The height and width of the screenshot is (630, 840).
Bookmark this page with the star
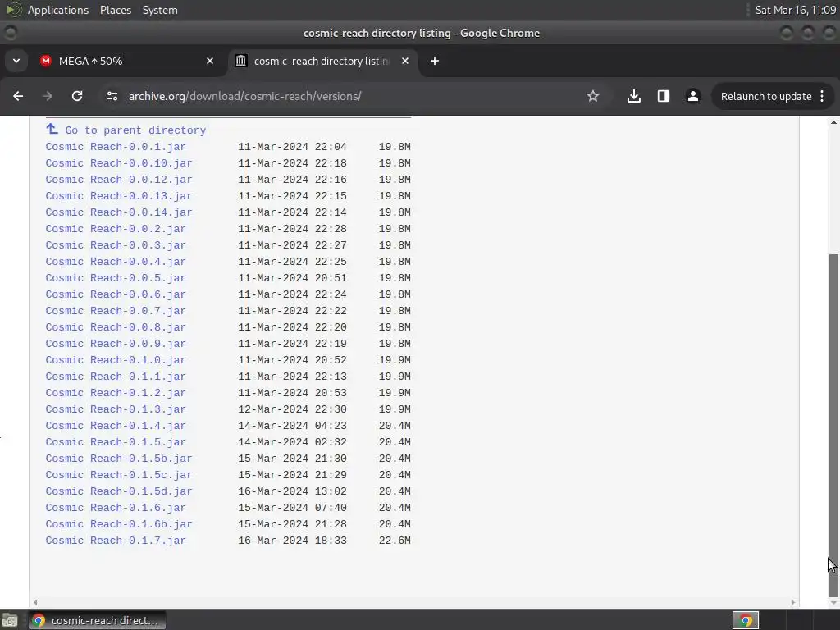(x=592, y=96)
